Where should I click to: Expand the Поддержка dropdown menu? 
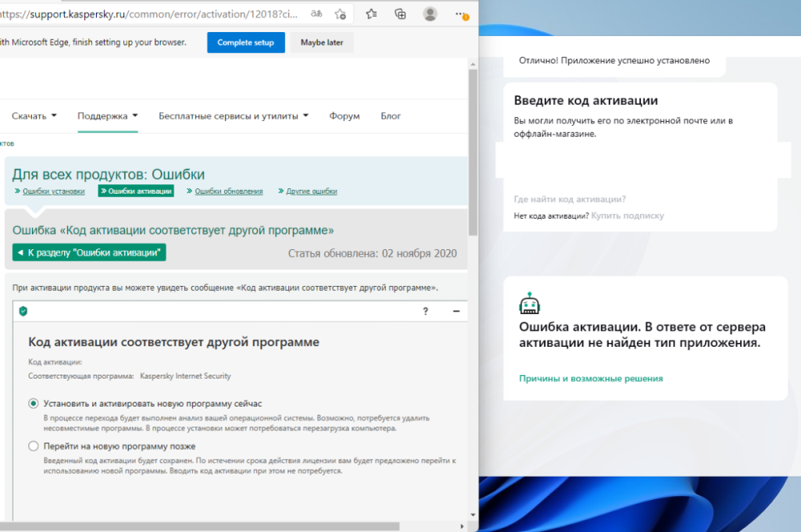[108, 116]
